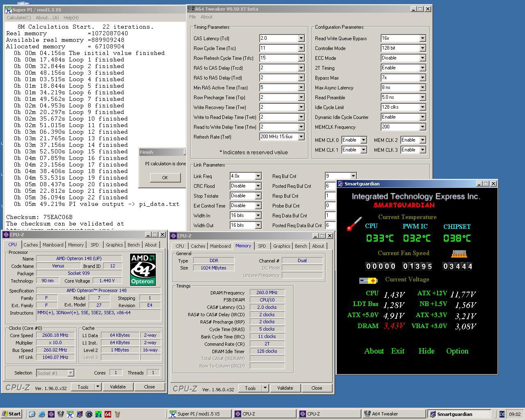Open the Bench tab in the CPU-Z CPU window
525x420 pixels.
(x=133, y=245)
